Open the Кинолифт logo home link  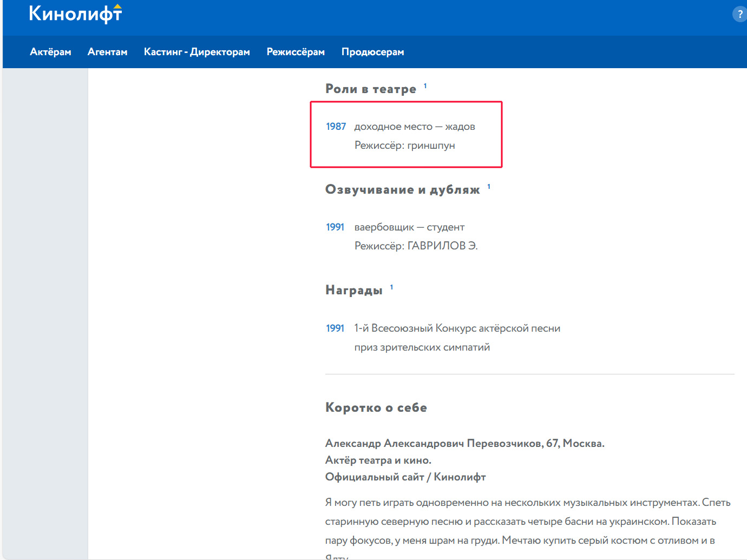75,14
